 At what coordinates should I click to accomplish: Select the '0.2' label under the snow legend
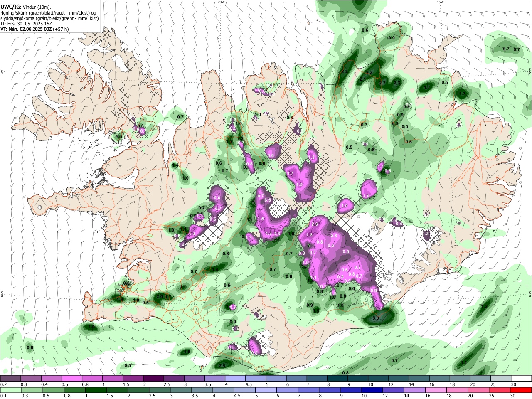tap(3, 384)
